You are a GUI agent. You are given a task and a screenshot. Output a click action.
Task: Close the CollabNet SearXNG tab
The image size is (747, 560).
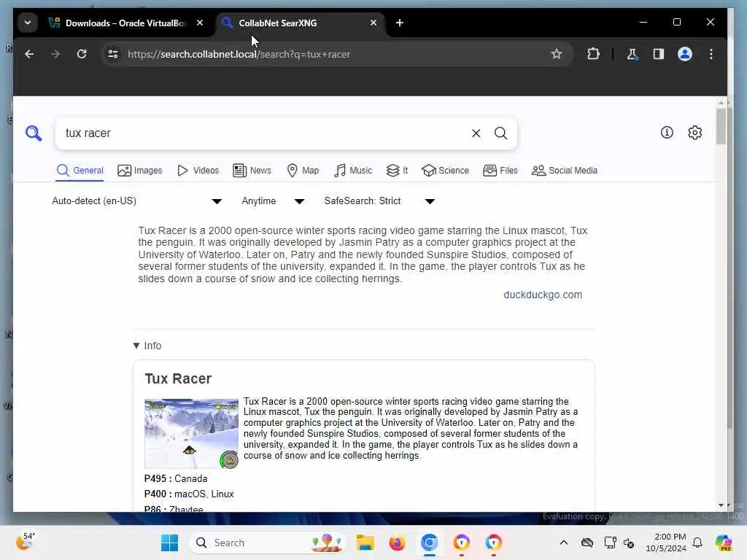pyautogui.click(x=373, y=23)
